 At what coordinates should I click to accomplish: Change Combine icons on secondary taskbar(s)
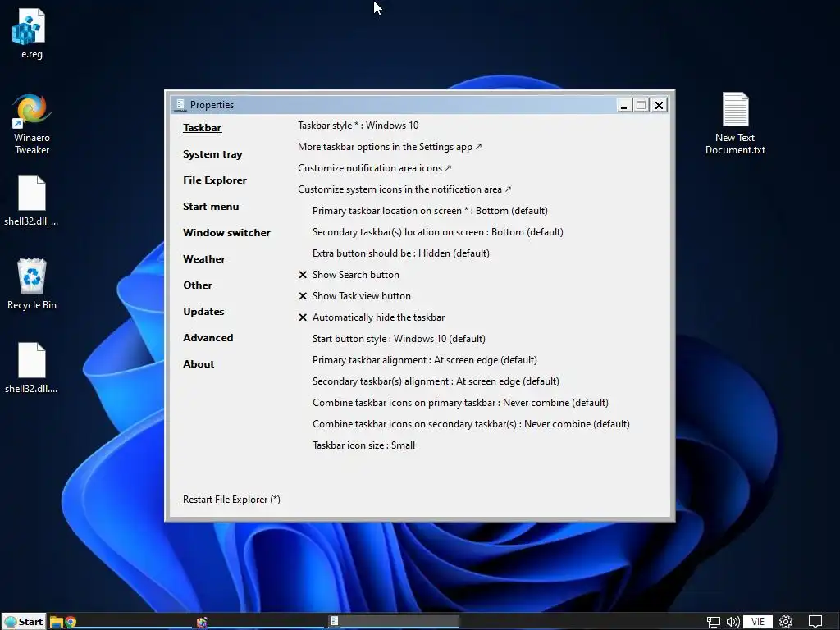click(471, 424)
